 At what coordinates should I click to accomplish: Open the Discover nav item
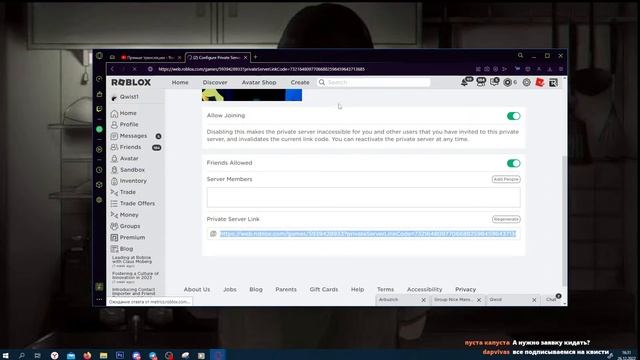[x=215, y=82]
